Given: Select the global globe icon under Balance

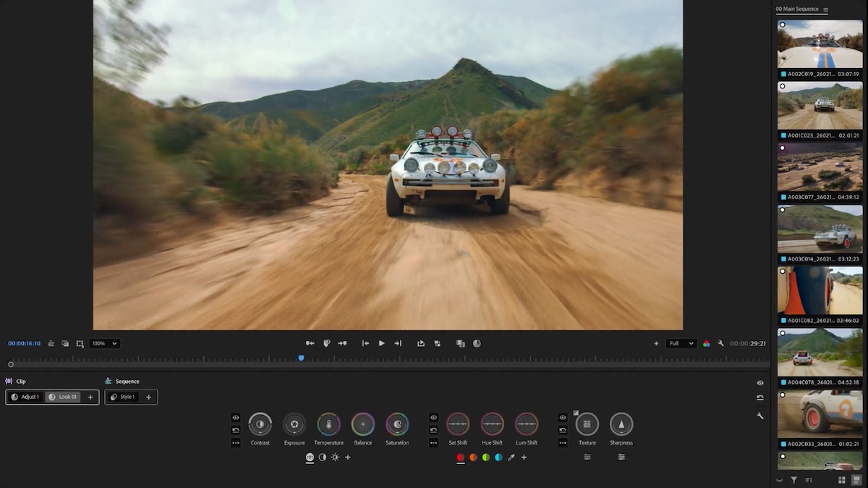Looking at the screenshot, I should (x=310, y=458).
